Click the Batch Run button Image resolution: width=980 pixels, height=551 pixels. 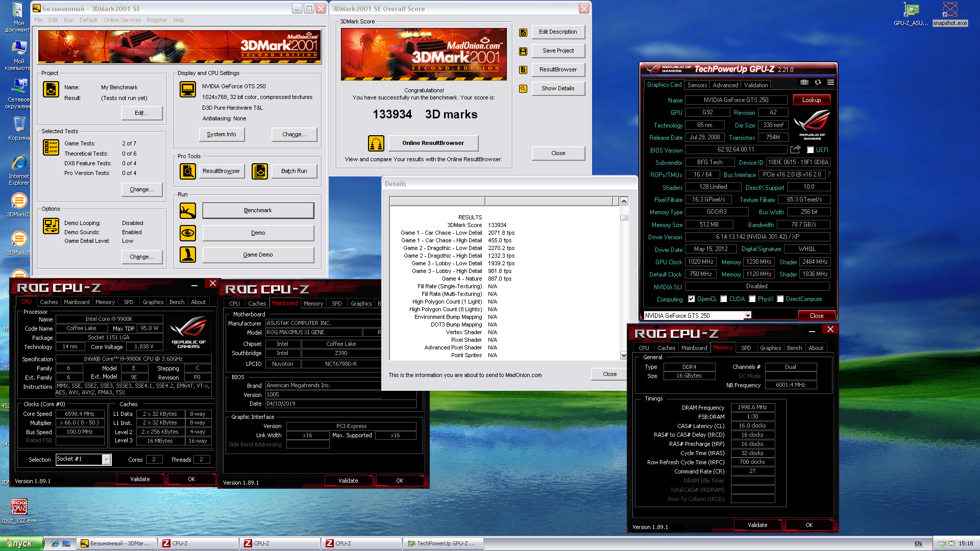(294, 171)
